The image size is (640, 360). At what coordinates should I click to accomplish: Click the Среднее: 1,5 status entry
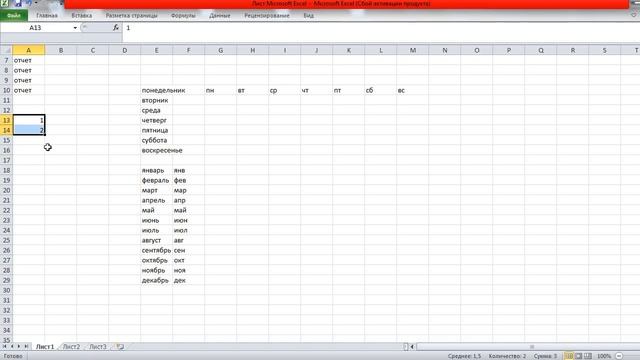[464, 356]
